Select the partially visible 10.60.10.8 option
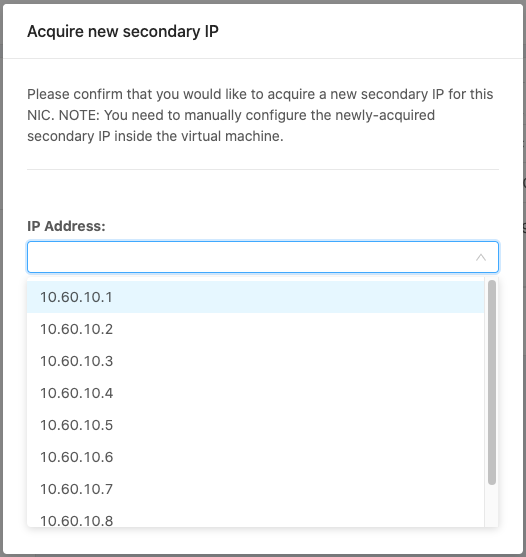 point(256,516)
